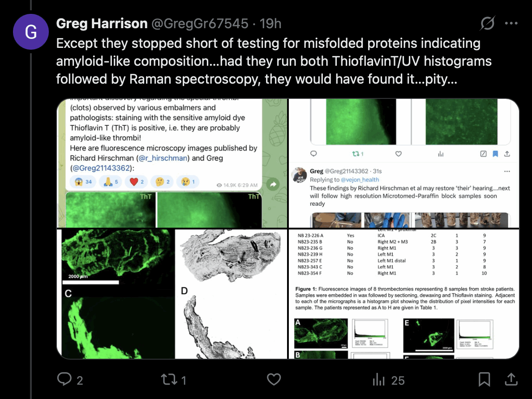The height and width of the screenshot is (399, 532).
Task: Like the tweet with the heart icon
Action: coord(274,380)
